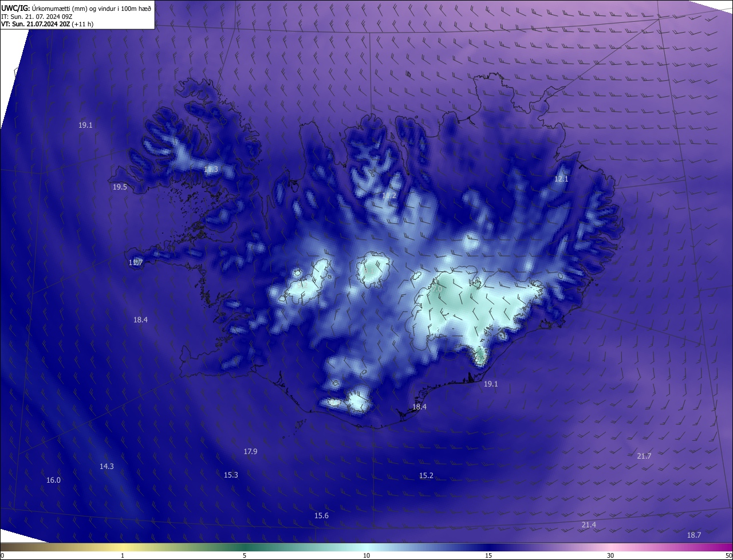Click the 12.1 value in northeast Iceland
The width and height of the screenshot is (733, 560).
coord(561,179)
